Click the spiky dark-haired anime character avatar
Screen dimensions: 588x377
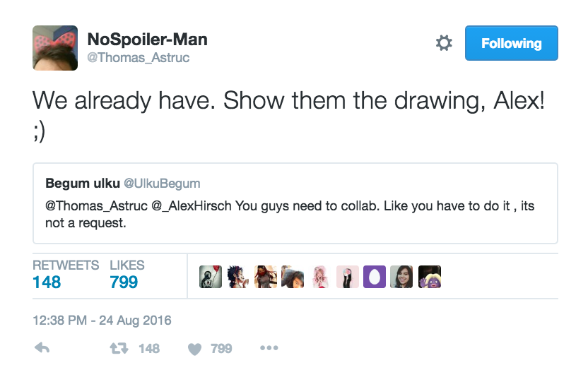pyautogui.click(x=238, y=277)
